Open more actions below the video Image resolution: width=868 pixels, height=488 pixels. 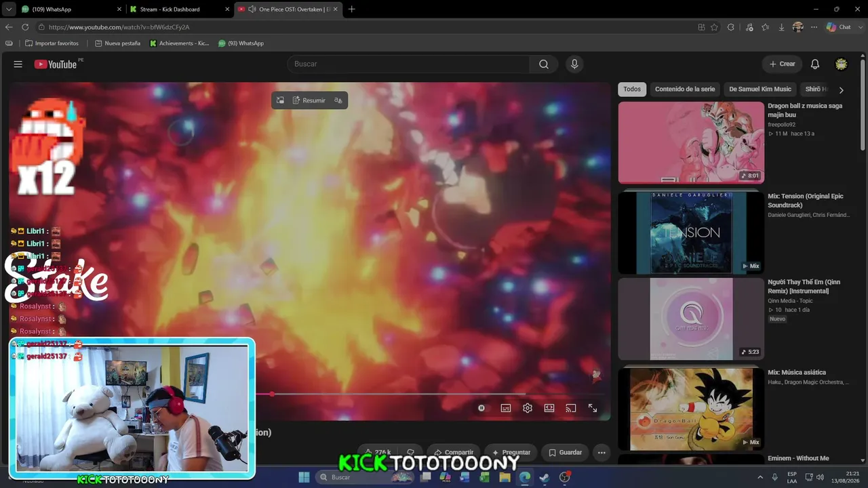tap(601, 452)
